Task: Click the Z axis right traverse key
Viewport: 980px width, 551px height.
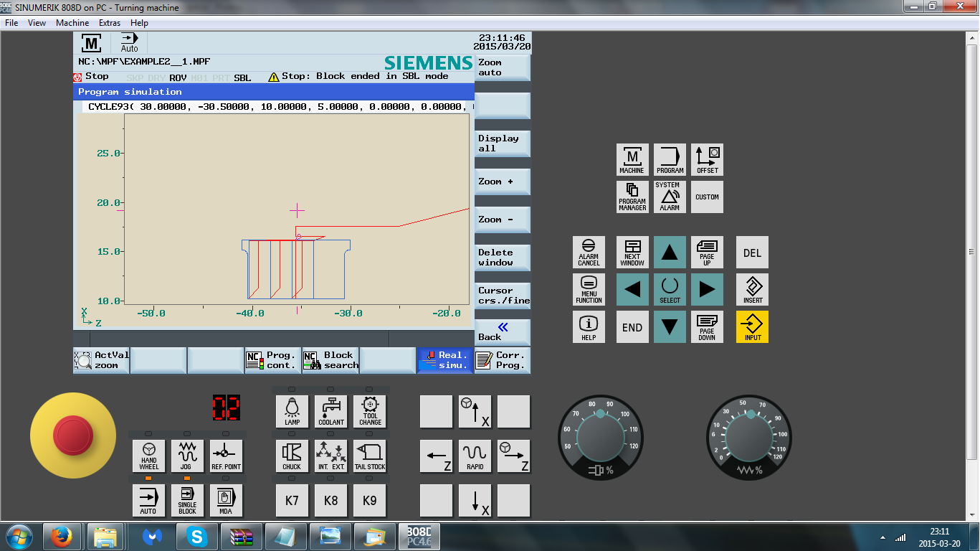Action: [x=513, y=456]
